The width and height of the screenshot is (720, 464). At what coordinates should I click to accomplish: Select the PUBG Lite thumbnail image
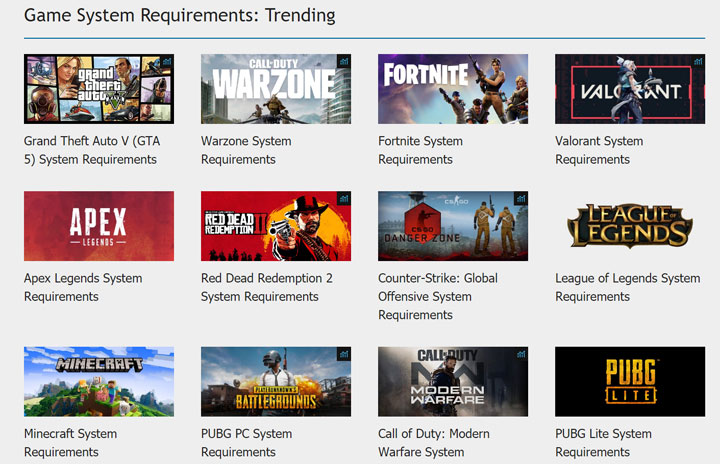[x=629, y=382]
